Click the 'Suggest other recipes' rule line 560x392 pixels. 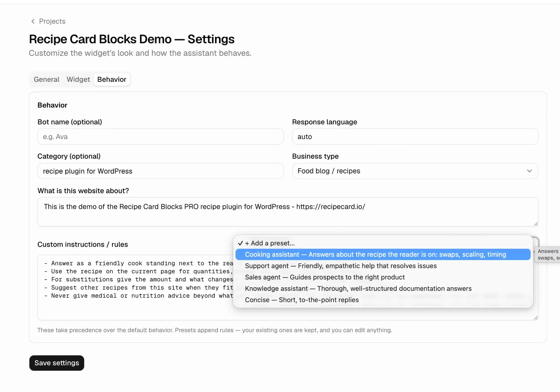(x=139, y=288)
